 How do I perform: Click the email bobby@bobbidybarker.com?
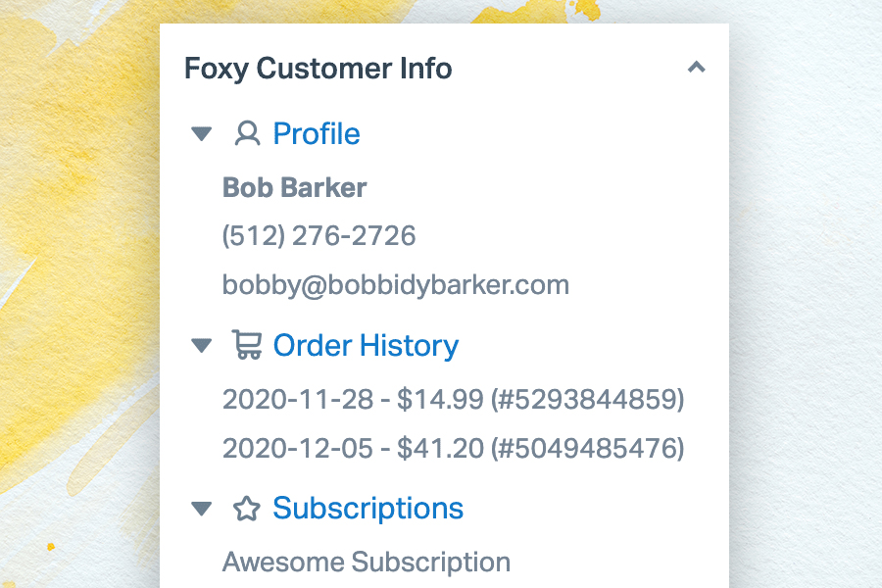point(396,285)
